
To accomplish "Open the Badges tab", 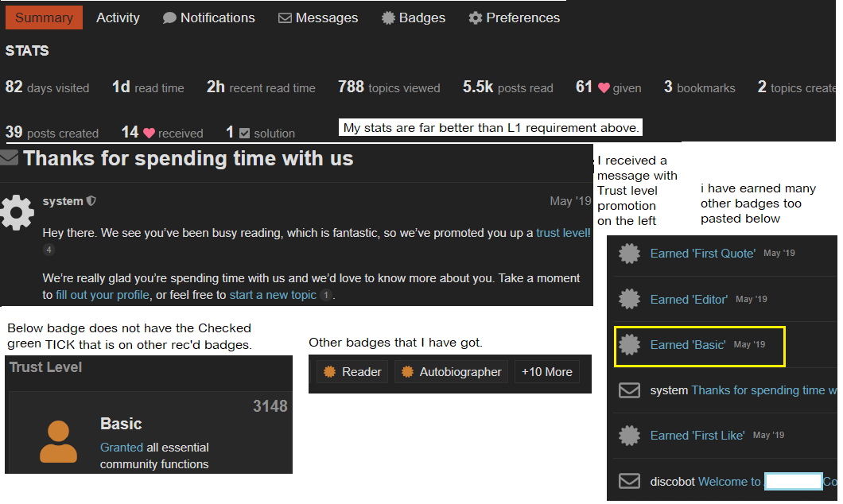I will pyautogui.click(x=414, y=17).
